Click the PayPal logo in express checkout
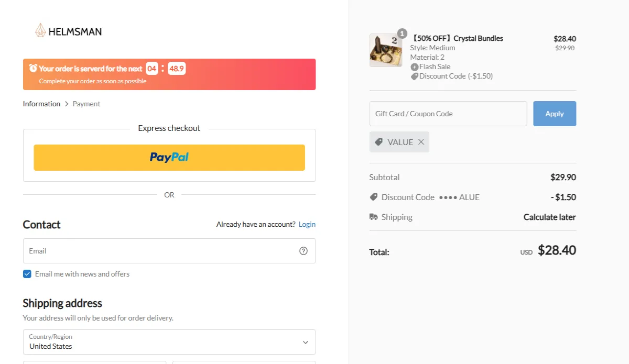 click(x=169, y=157)
